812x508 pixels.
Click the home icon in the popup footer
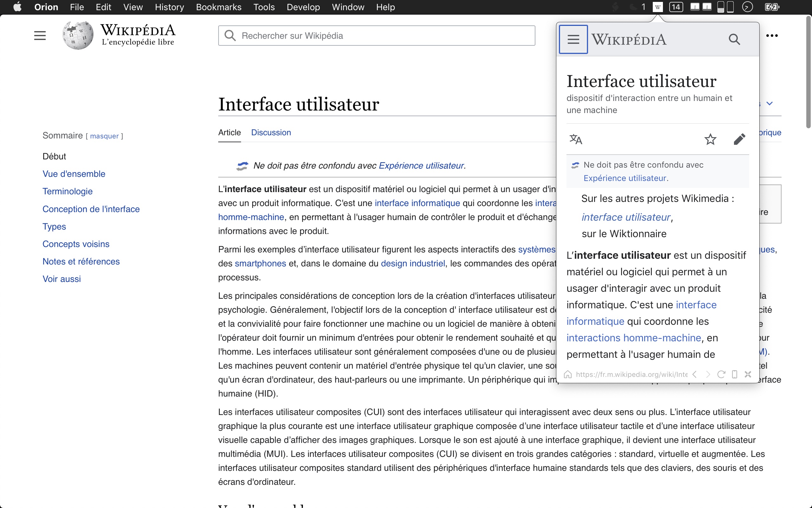coord(568,374)
